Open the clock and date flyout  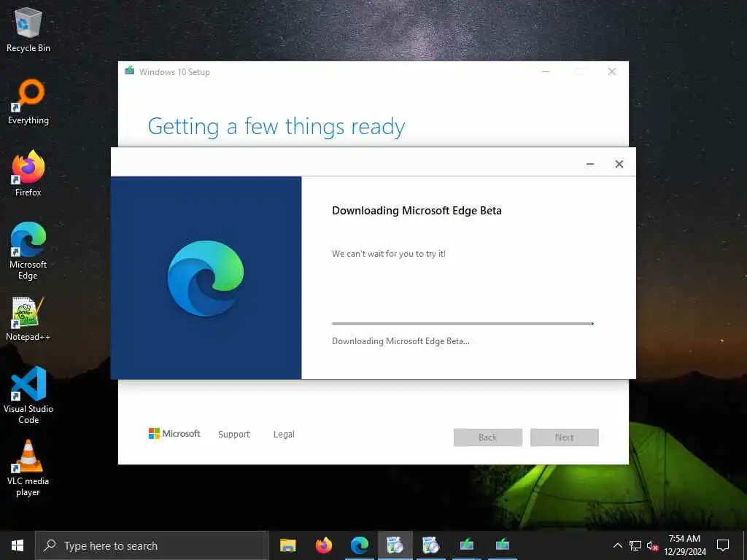[684, 545]
